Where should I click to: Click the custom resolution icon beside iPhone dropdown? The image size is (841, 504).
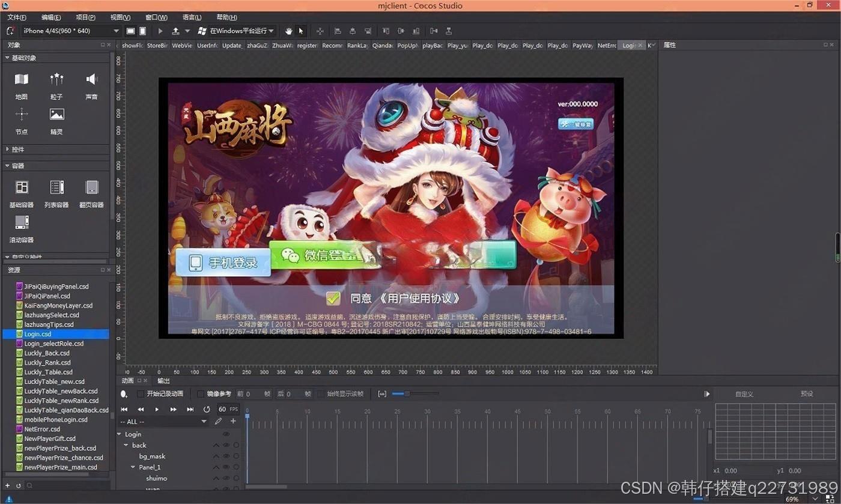(x=10, y=31)
